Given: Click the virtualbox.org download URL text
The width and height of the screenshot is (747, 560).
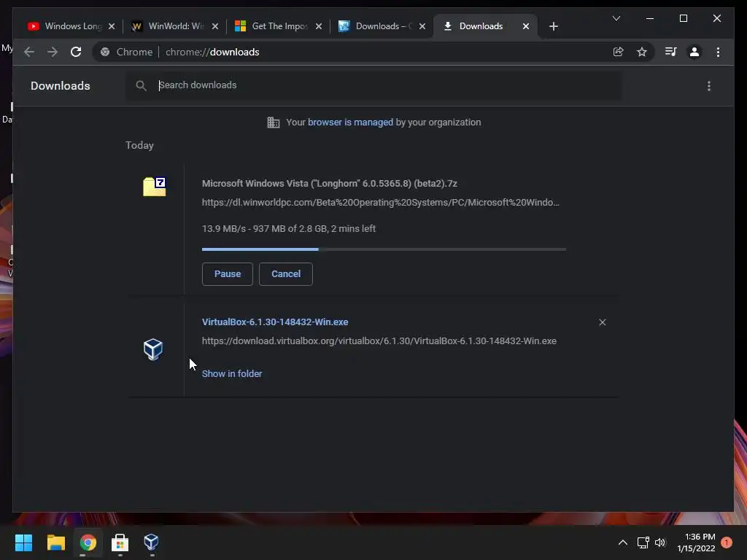Looking at the screenshot, I should point(379,341).
